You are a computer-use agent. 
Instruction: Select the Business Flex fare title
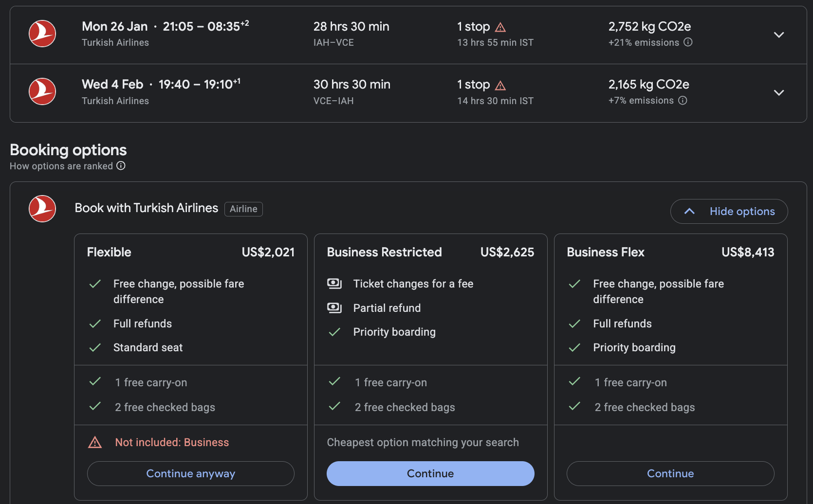pos(606,252)
